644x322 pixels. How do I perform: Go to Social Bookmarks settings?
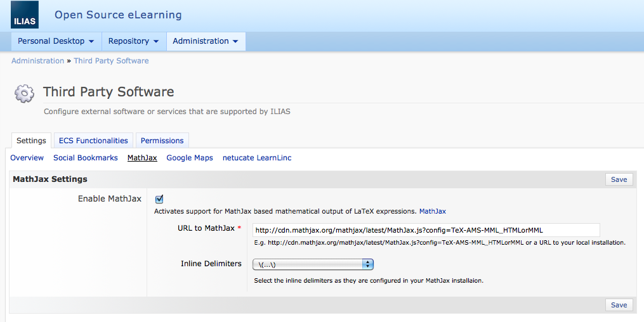tap(86, 158)
